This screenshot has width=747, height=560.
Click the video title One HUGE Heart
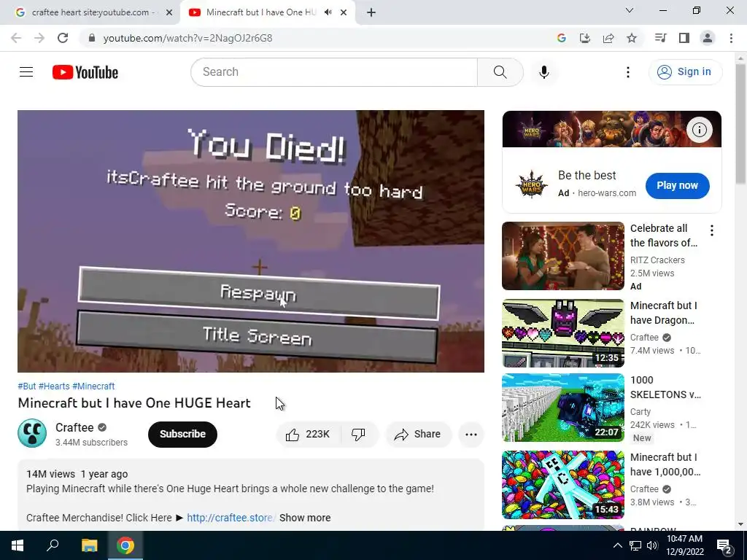click(134, 402)
